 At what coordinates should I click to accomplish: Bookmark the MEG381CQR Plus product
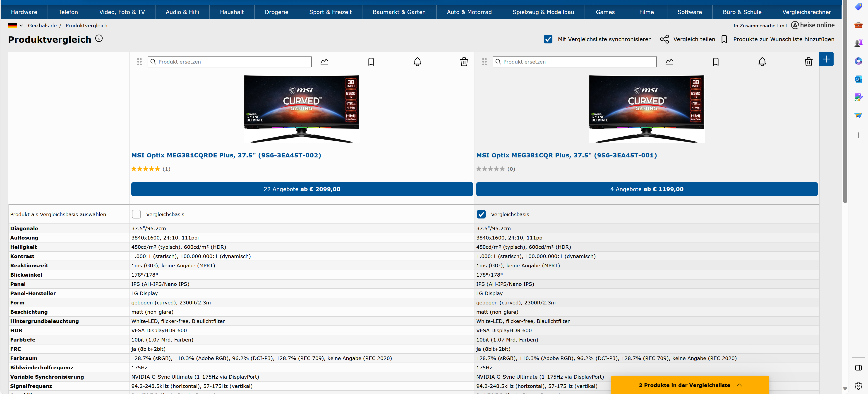click(x=716, y=62)
